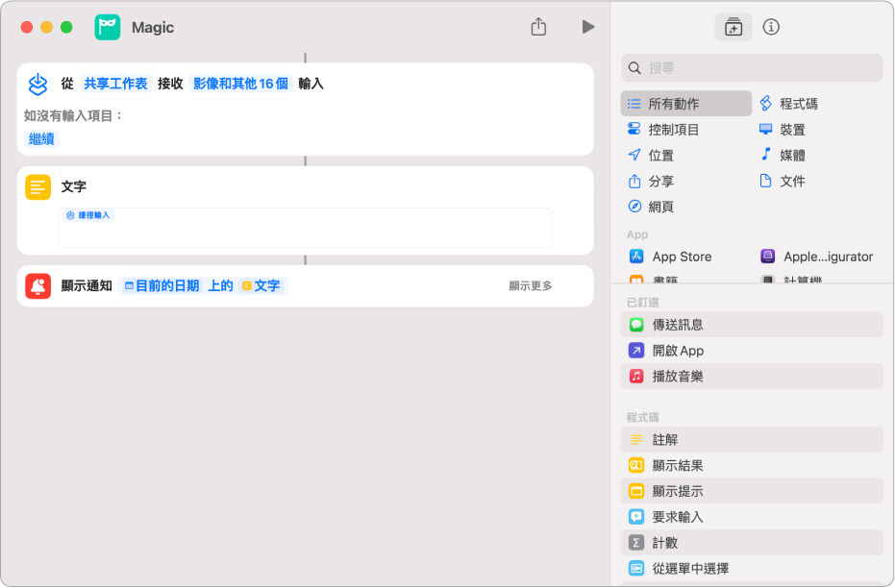Click the 上的 text in notification
Image resolution: width=895 pixels, height=588 pixels.
tap(220, 285)
